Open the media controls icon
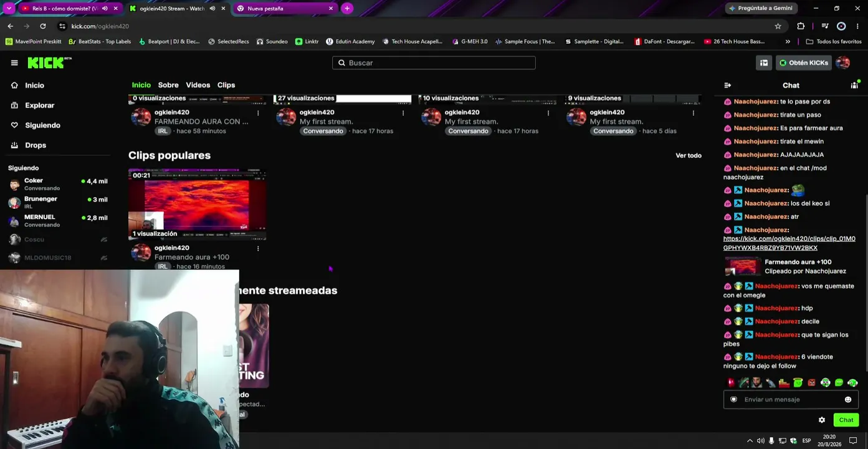The image size is (868, 449). point(825,26)
